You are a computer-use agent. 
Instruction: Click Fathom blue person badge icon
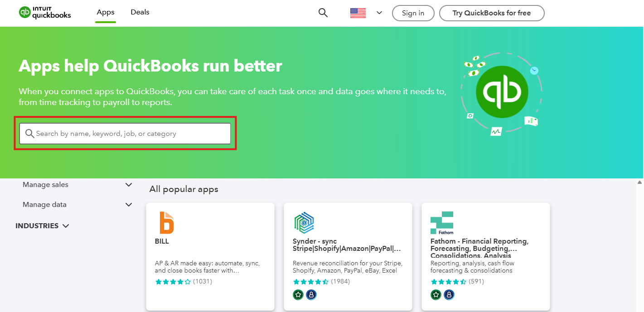449,295
